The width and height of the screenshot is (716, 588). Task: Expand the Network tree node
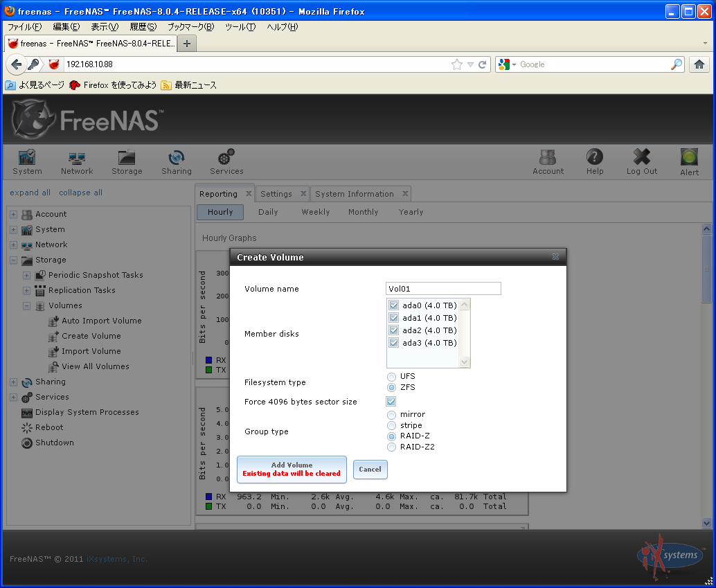[14, 245]
